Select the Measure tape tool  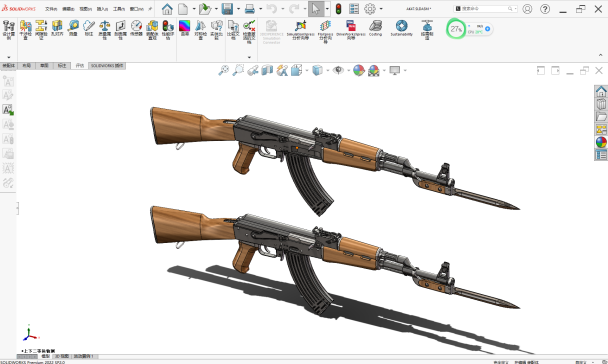click(x=73, y=28)
